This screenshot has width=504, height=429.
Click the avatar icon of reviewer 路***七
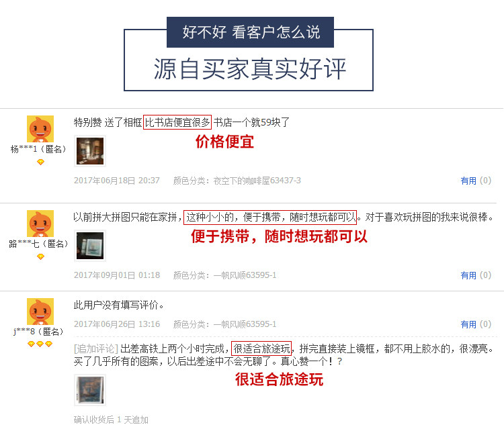(x=40, y=224)
